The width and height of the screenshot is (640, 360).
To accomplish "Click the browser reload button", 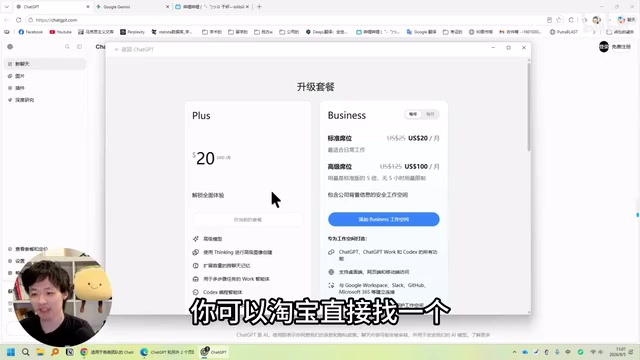I will coord(18,20).
